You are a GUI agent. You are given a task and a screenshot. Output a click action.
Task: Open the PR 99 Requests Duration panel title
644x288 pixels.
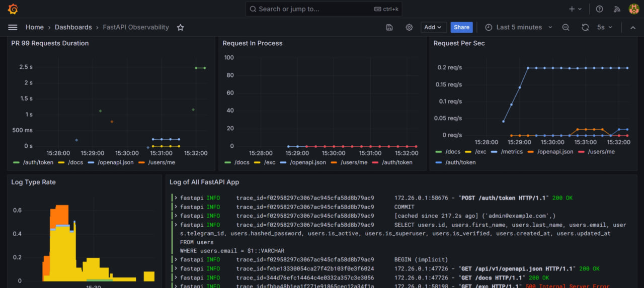50,43
